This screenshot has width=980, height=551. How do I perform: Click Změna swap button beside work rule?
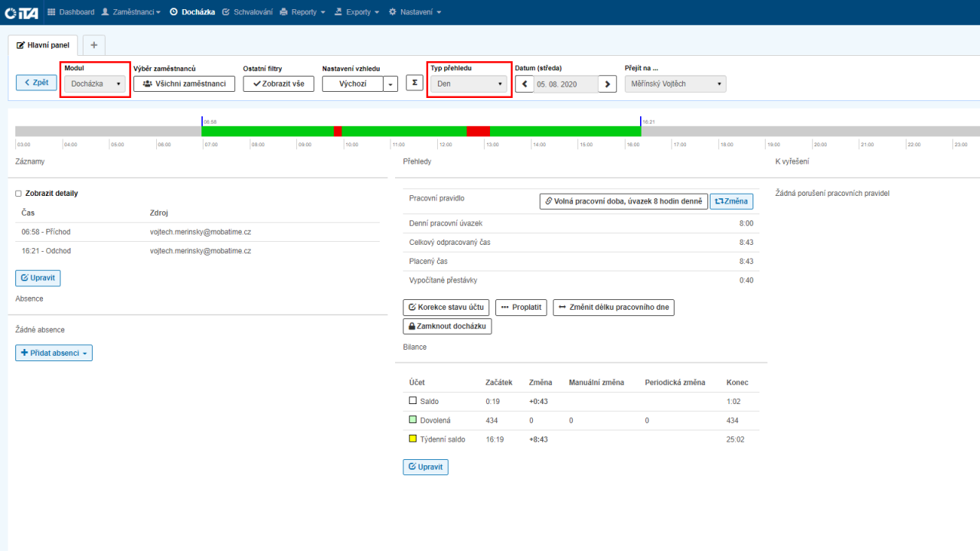pos(731,201)
